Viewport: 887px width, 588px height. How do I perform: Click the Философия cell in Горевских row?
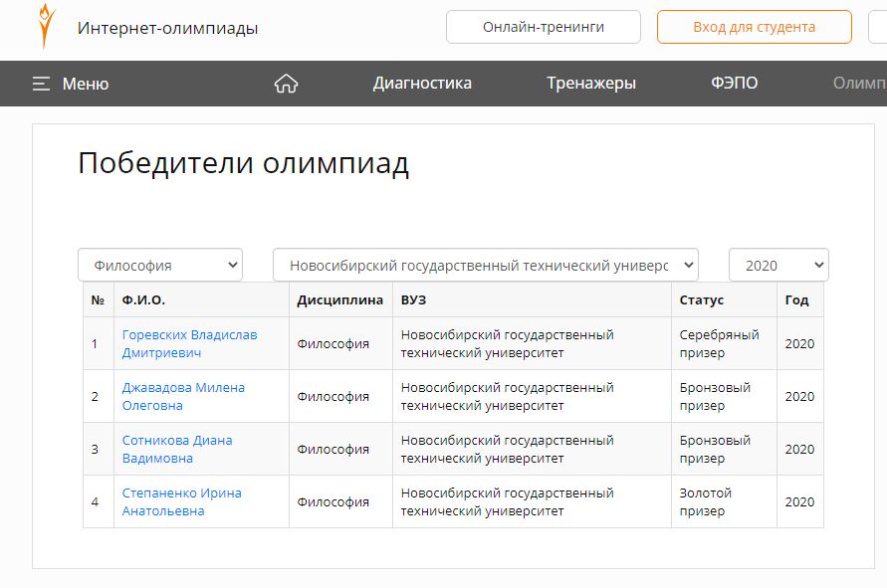tap(340, 344)
